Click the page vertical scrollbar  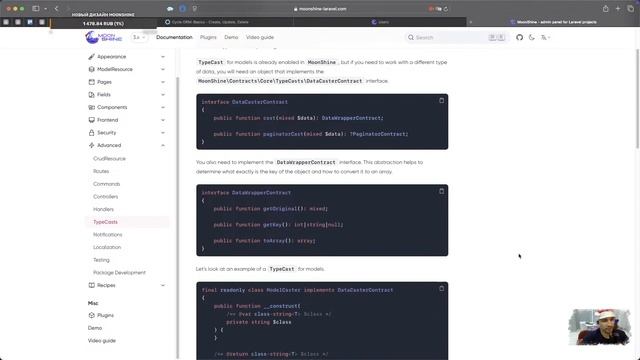pos(638,99)
